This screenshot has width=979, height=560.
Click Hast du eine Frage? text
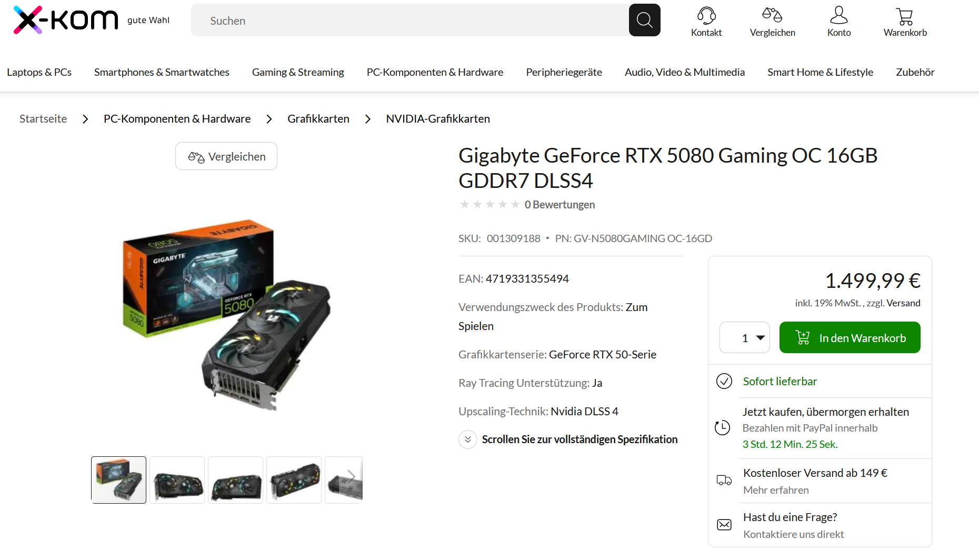pyautogui.click(x=790, y=517)
